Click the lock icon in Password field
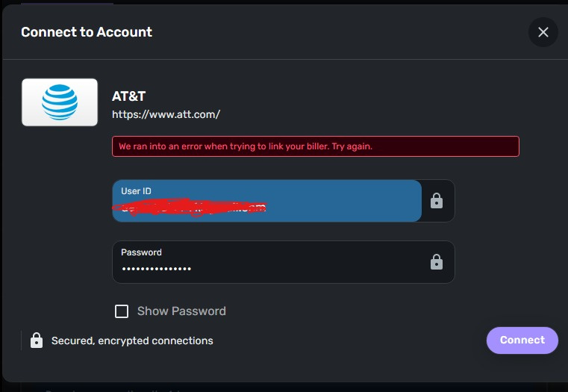568x392 pixels. click(x=437, y=261)
